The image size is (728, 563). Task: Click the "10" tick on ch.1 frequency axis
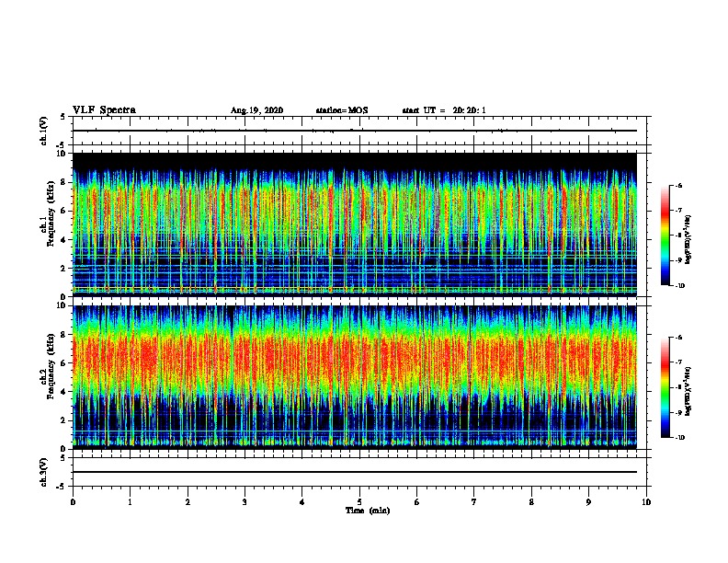[x=61, y=154]
